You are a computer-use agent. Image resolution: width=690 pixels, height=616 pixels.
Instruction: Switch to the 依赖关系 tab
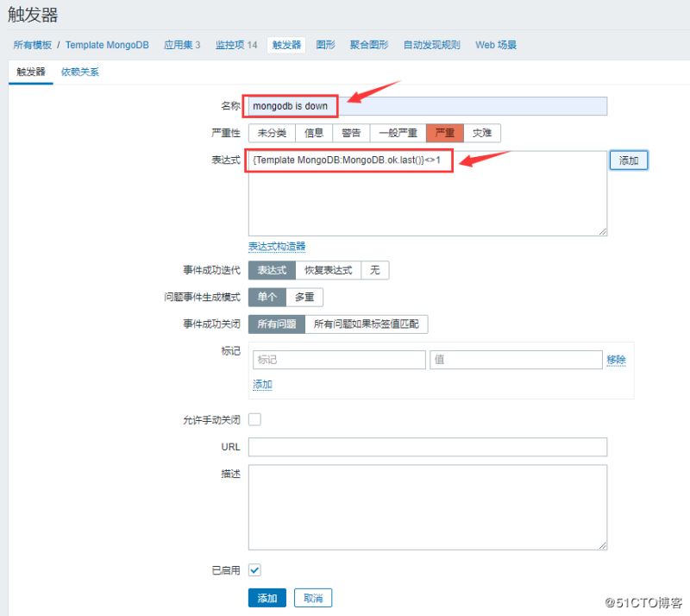coord(78,72)
